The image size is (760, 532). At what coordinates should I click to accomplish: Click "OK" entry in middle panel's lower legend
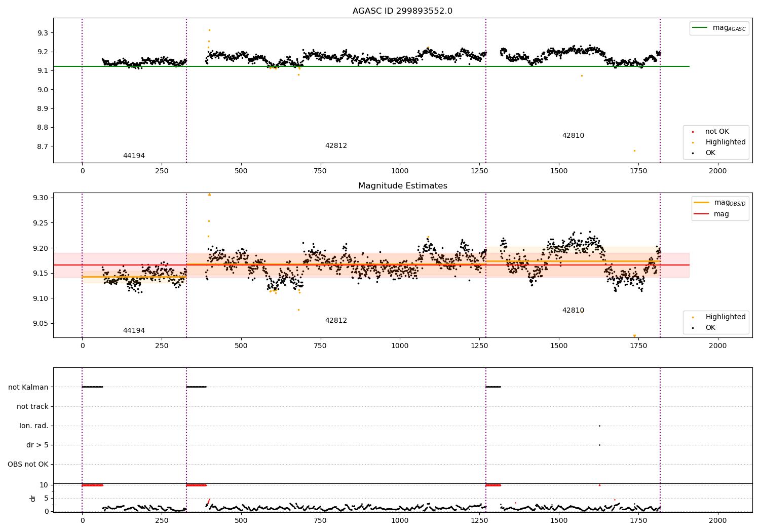pos(710,328)
